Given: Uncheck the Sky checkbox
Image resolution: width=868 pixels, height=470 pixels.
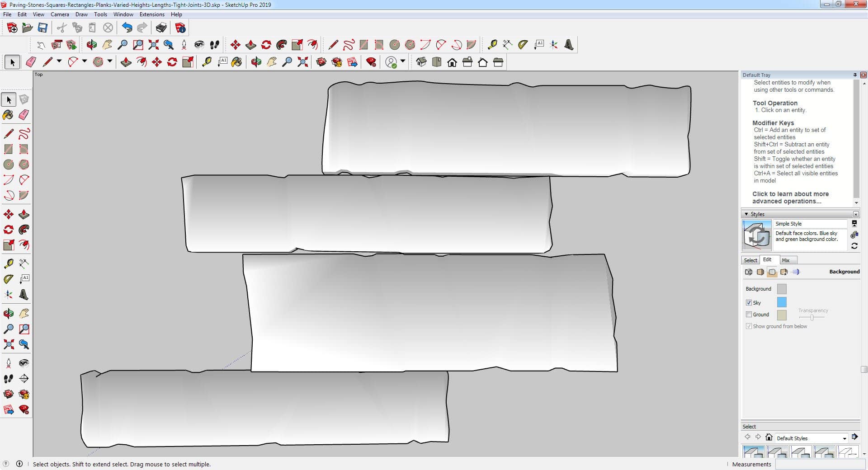Looking at the screenshot, I should [749, 303].
